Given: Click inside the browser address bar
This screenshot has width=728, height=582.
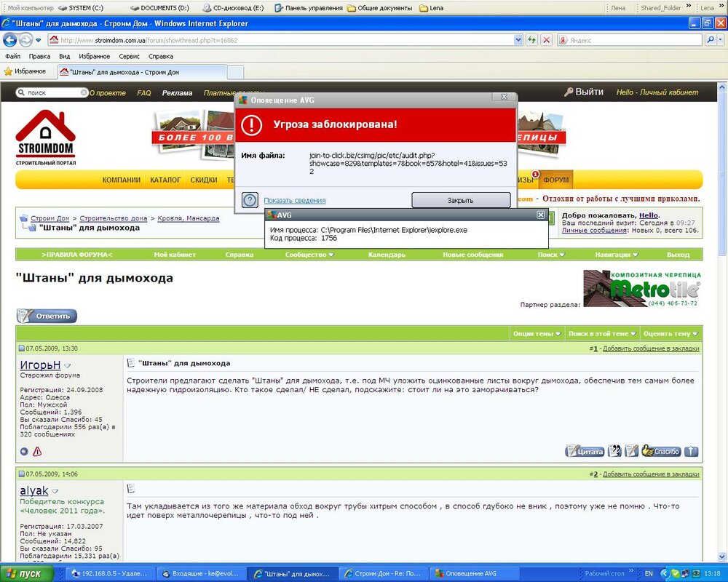Looking at the screenshot, I should point(291,40).
